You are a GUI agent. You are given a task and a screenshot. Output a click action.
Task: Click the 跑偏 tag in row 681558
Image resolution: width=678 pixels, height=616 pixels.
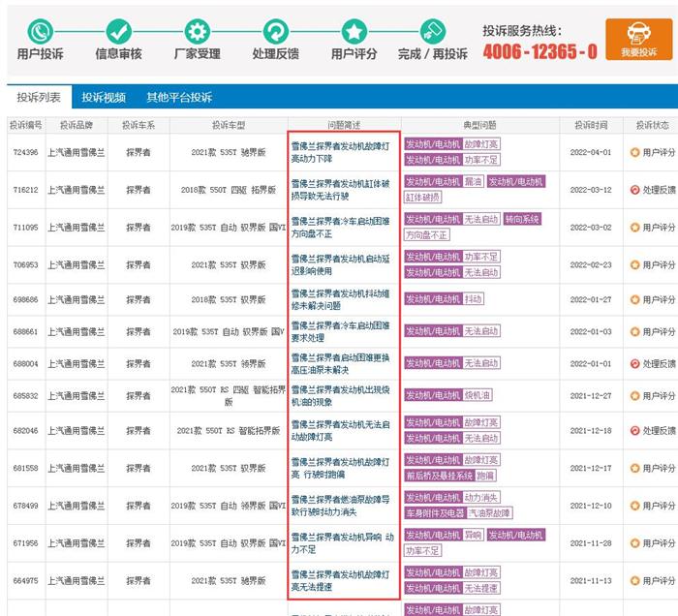click(485, 476)
